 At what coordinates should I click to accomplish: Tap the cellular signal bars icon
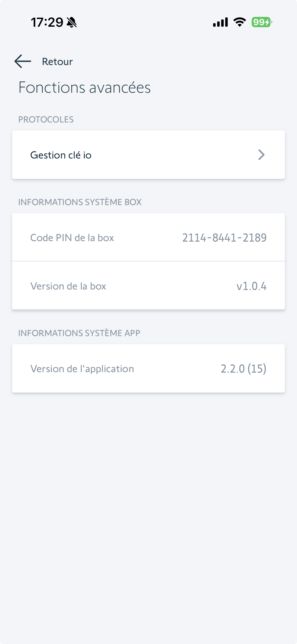point(220,22)
